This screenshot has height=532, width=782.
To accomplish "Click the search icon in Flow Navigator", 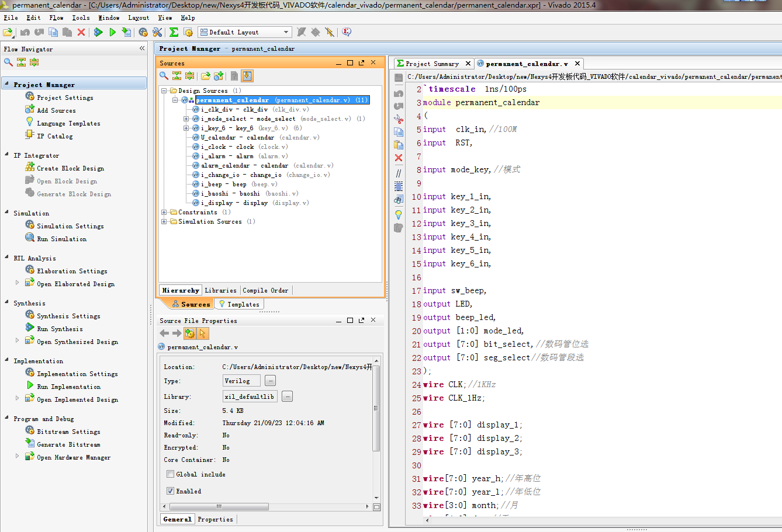I will [x=8, y=62].
